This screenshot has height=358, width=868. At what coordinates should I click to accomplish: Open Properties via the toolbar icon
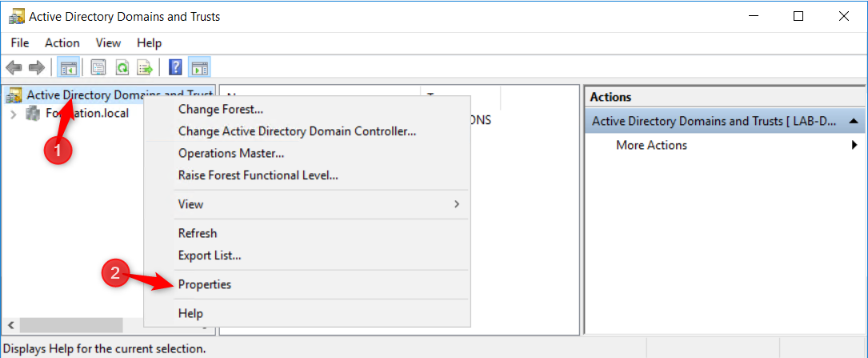pyautogui.click(x=98, y=67)
